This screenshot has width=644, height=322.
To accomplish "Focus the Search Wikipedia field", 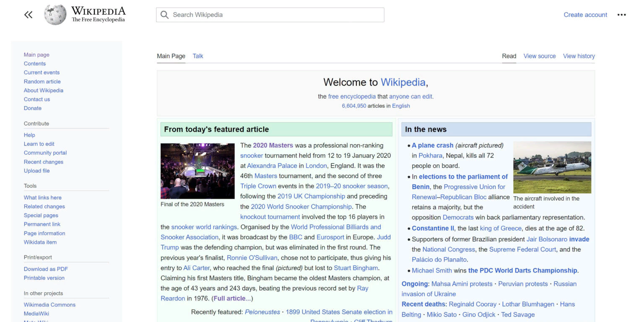I will (x=270, y=15).
